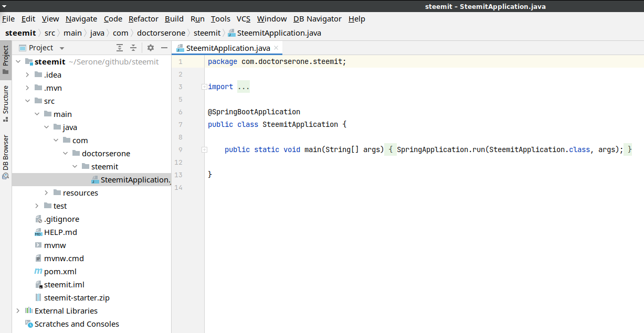Expand the resources folder
The image size is (644, 333).
46,193
